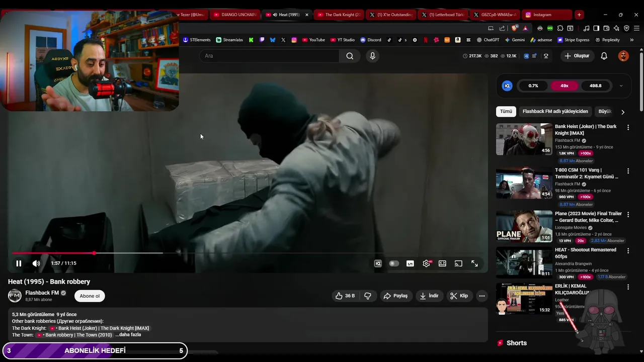This screenshot has height=362, width=644.
Task: Expand the description via ...daha fazla
Action: (128, 335)
